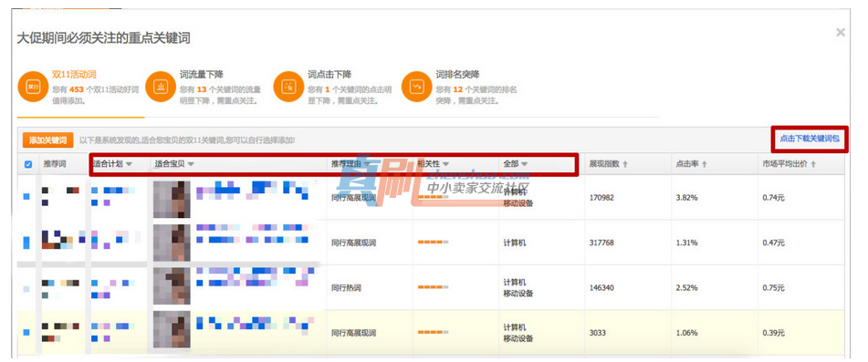This screenshot has width=868, height=362.
Task: Click the 0.39元 bid cell
Action: (773, 333)
